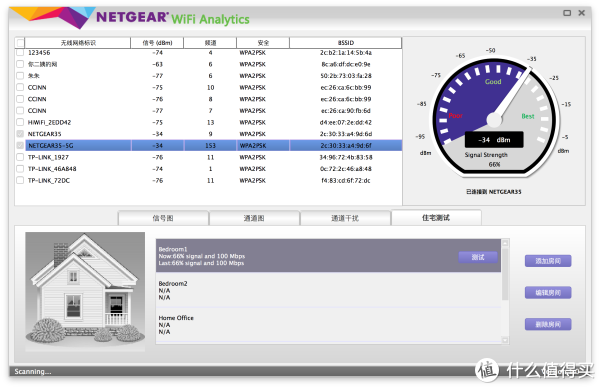
Task: Sort by the 信号 (dBm) column header
Action: pos(157,43)
